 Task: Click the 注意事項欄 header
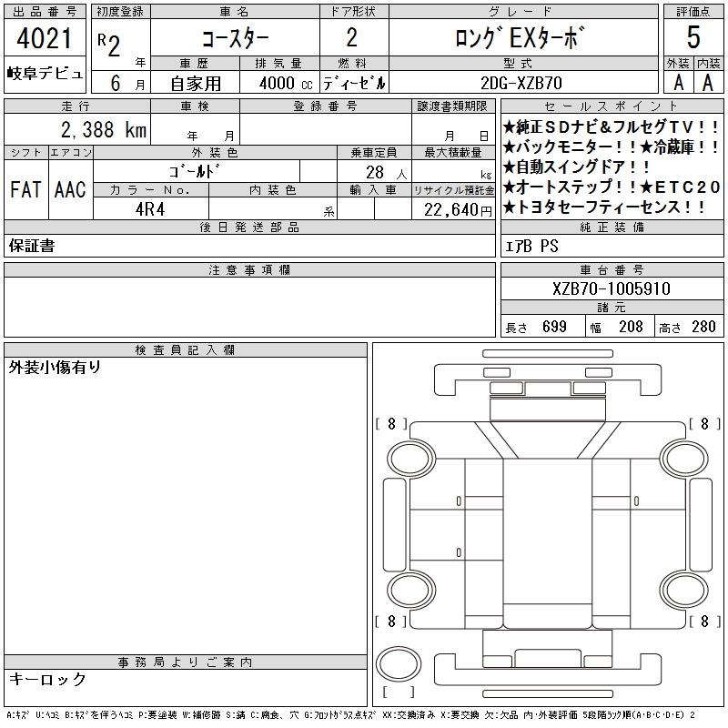pyautogui.click(x=249, y=269)
